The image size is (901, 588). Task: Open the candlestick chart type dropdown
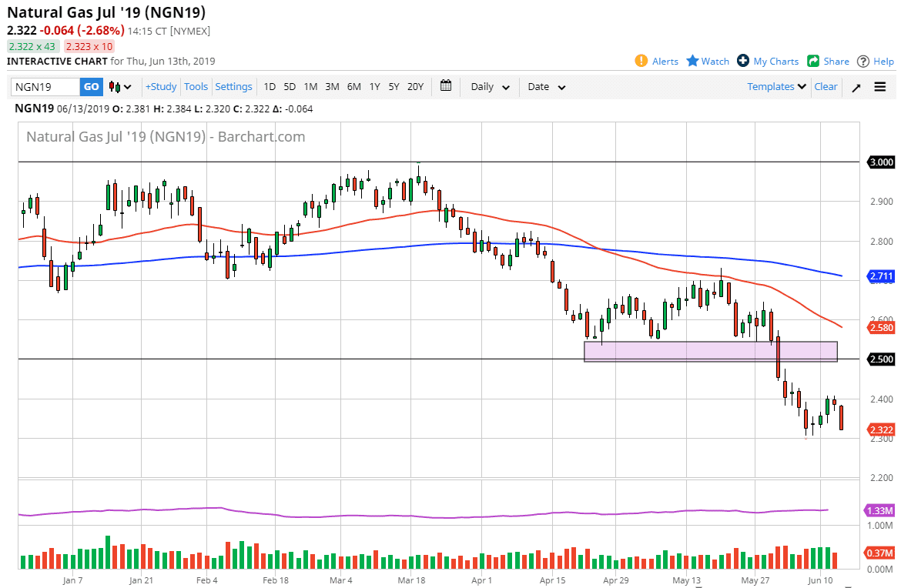click(x=120, y=87)
